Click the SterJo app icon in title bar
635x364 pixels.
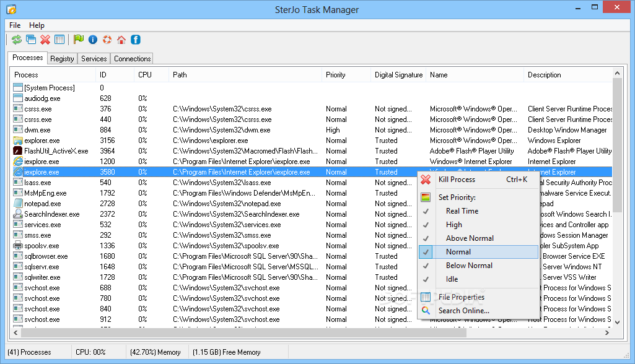pyautogui.click(x=11, y=9)
